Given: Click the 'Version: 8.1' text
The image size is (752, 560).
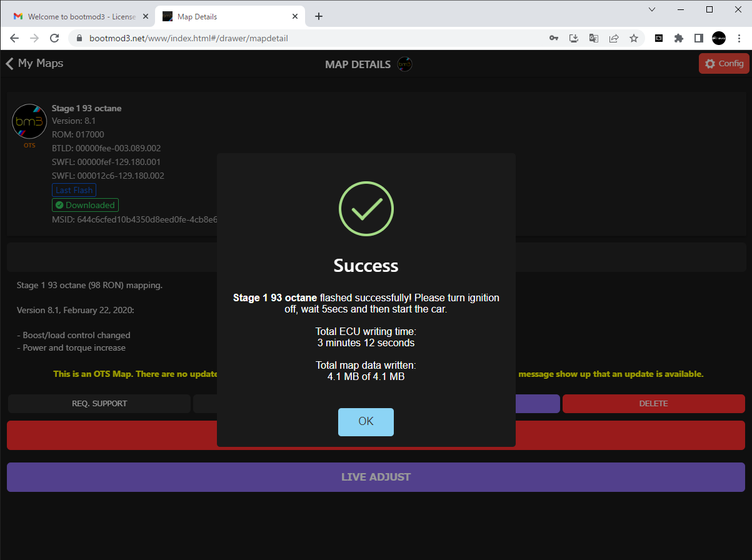Looking at the screenshot, I should [x=74, y=121].
